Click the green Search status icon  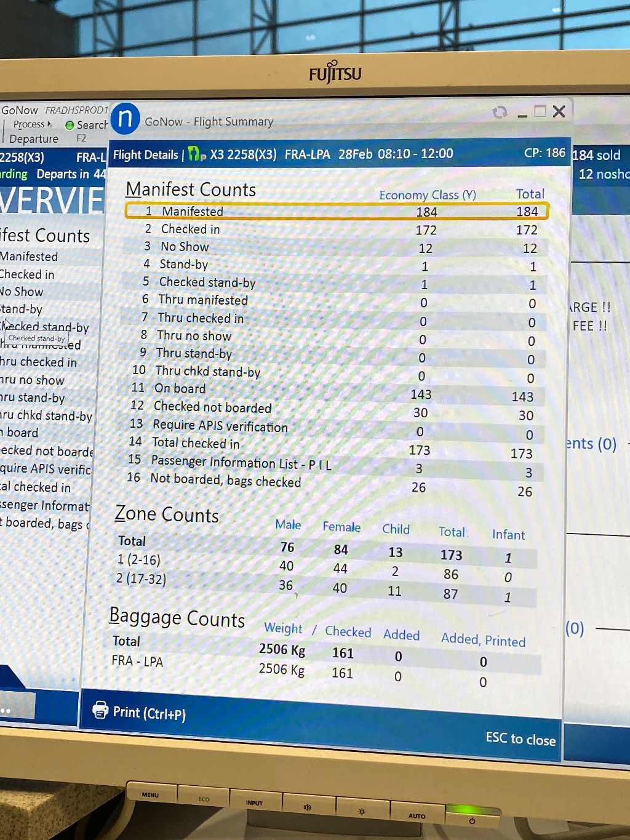point(70,125)
